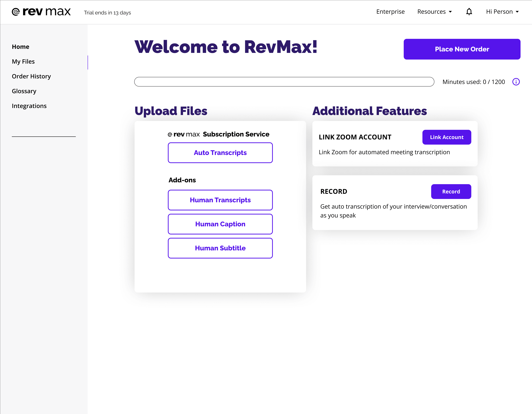
Task: Select Human Subtitle add-on
Action: tap(220, 248)
